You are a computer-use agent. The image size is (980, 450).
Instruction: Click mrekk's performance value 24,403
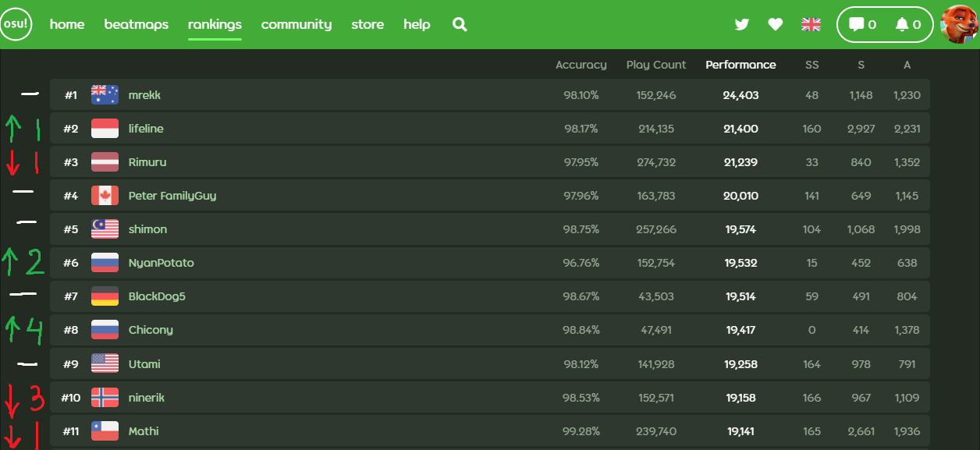tap(740, 95)
